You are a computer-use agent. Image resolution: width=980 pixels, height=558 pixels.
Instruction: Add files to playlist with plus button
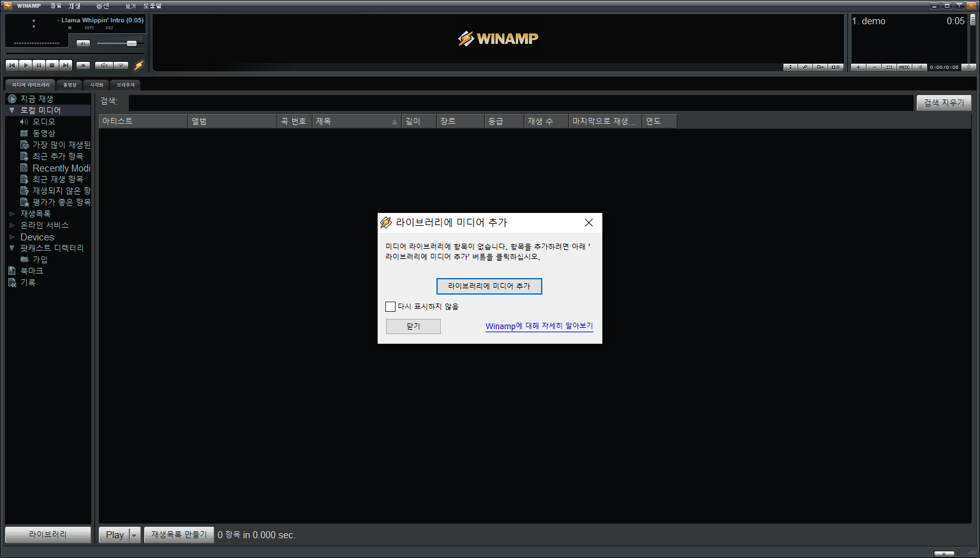[x=858, y=67]
